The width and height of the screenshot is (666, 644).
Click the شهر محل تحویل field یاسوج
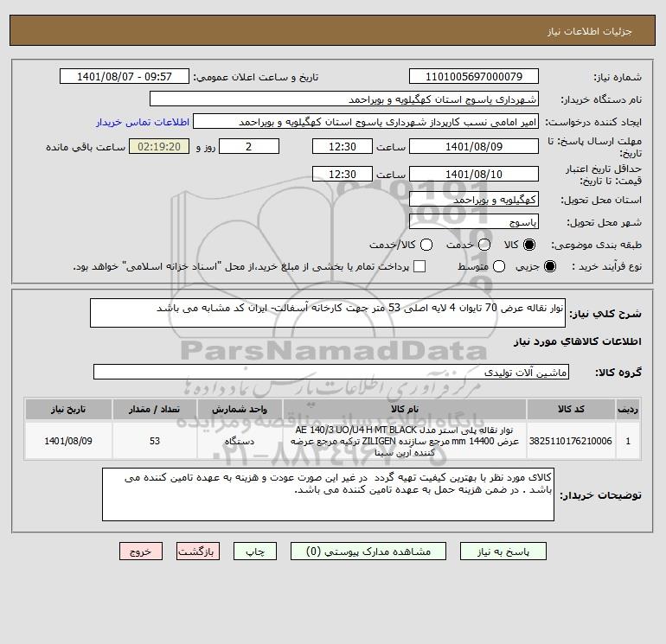[474, 221]
